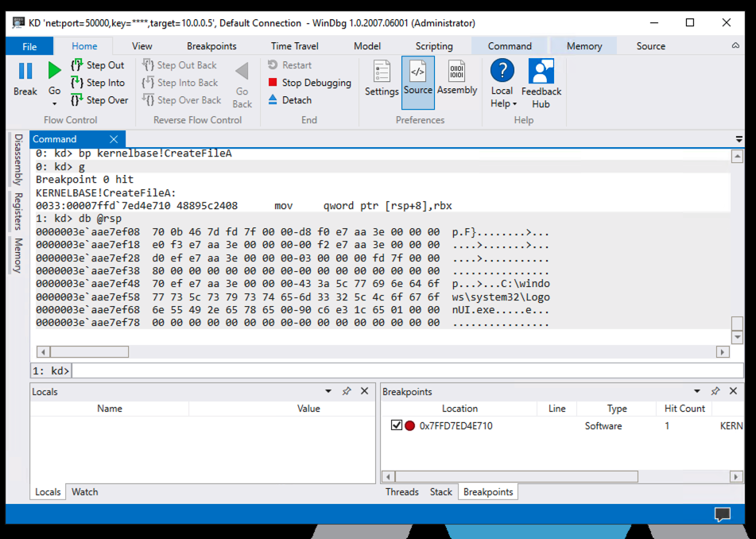This screenshot has width=756, height=539.
Task: Click the WinDbg app icon in title bar
Action: (x=18, y=23)
